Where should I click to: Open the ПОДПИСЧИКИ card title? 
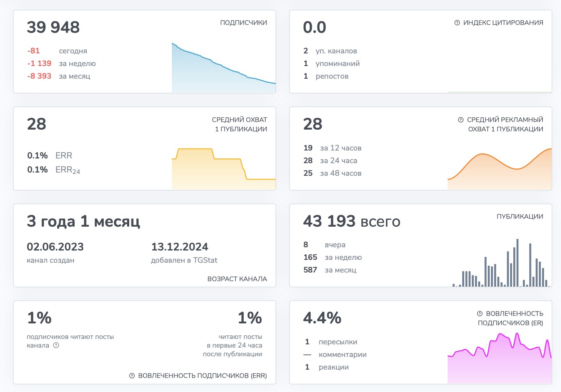tap(244, 23)
